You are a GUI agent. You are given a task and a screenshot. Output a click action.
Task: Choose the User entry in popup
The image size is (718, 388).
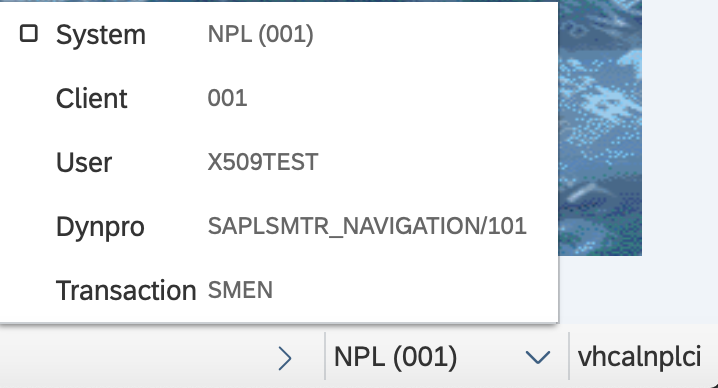tap(279, 162)
